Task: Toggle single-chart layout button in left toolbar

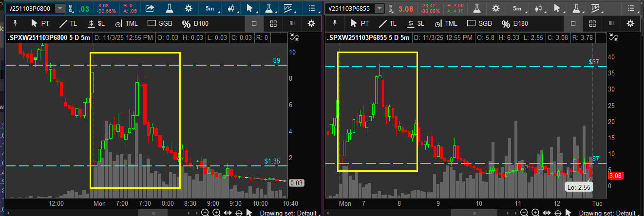Action: tap(254, 23)
